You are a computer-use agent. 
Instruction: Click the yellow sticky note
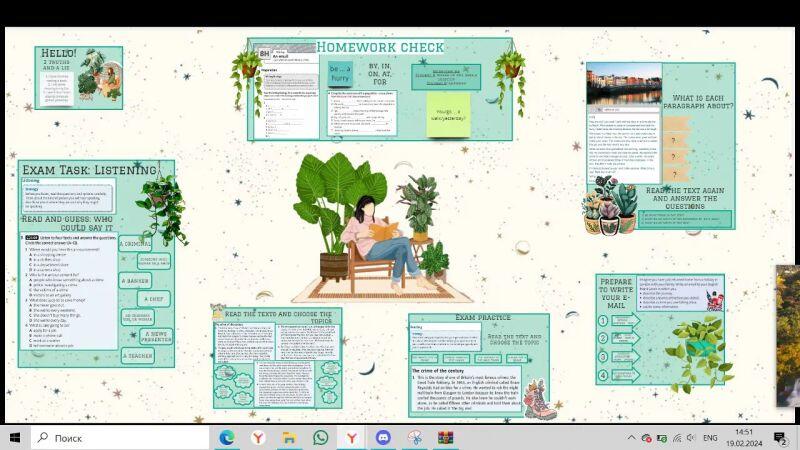tap(448, 113)
